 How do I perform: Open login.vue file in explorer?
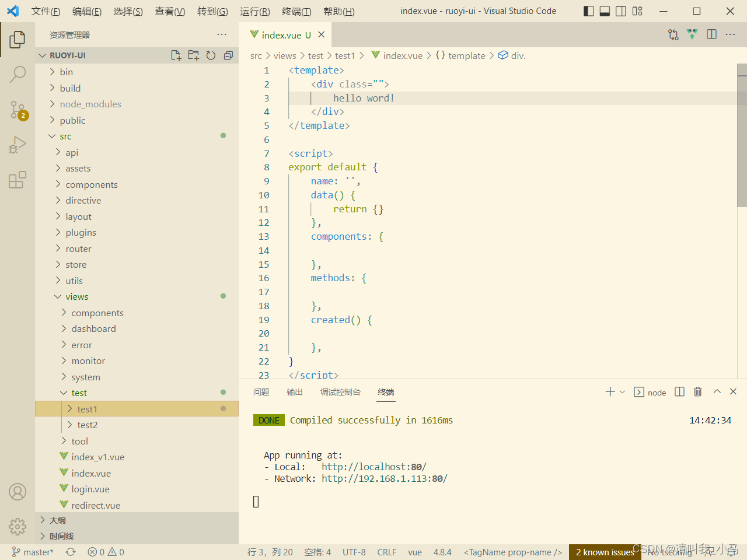click(x=137, y=489)
